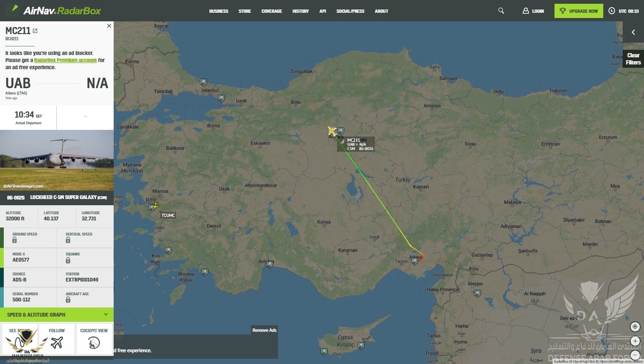The width and height of the screenshot is (644, 364).
Task: Open the UTC time clock selector
Action: [x=624, y=11]
